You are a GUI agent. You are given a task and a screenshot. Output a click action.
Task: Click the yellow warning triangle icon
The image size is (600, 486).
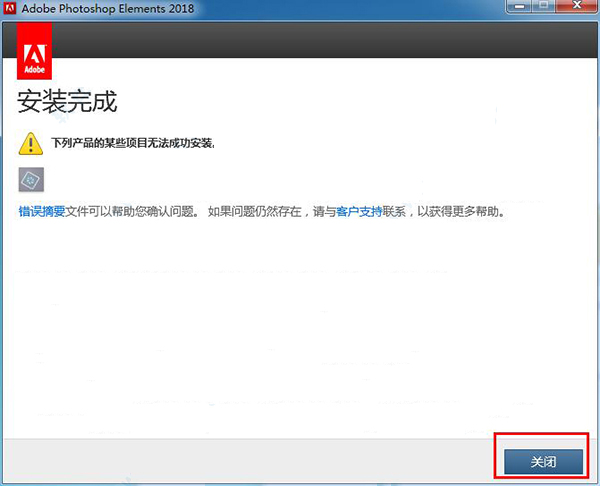pyautogui.click(x=31, y=144)
